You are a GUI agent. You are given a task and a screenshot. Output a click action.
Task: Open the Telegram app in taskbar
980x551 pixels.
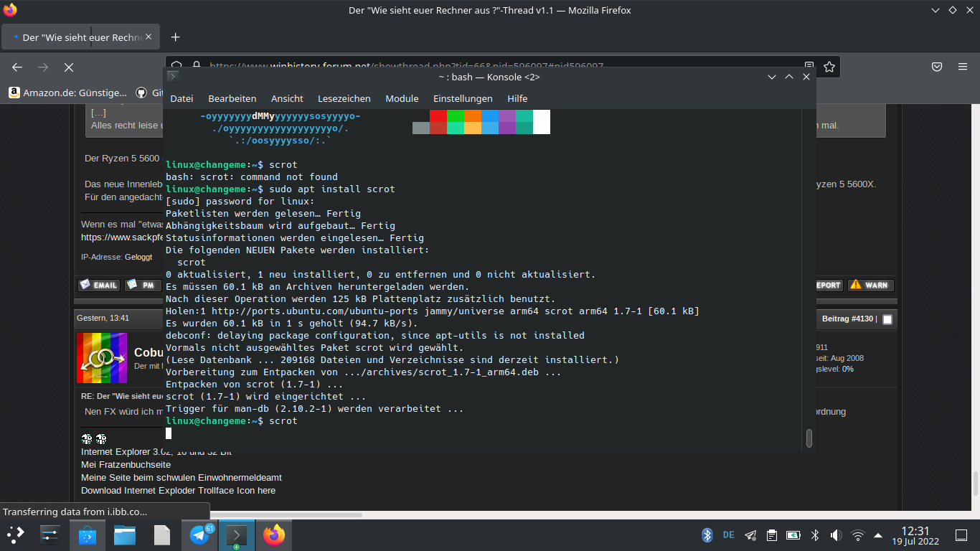coord(200,535)
